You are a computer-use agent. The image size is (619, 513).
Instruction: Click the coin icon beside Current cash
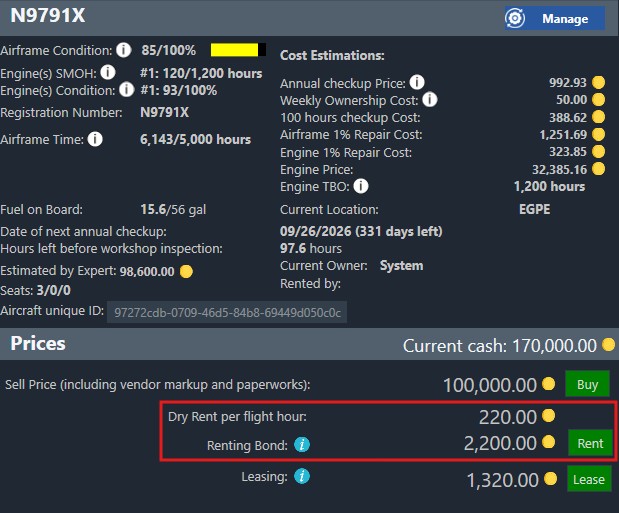609,345
